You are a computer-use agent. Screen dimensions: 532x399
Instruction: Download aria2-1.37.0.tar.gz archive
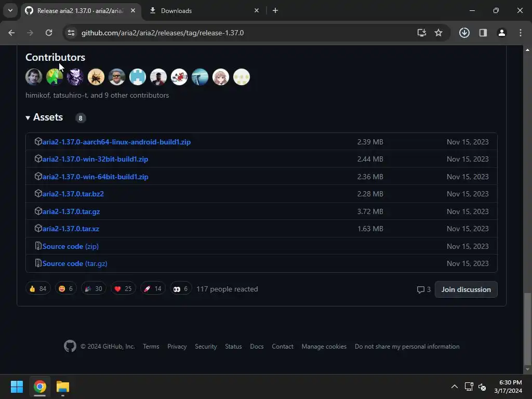coord(71,211)
